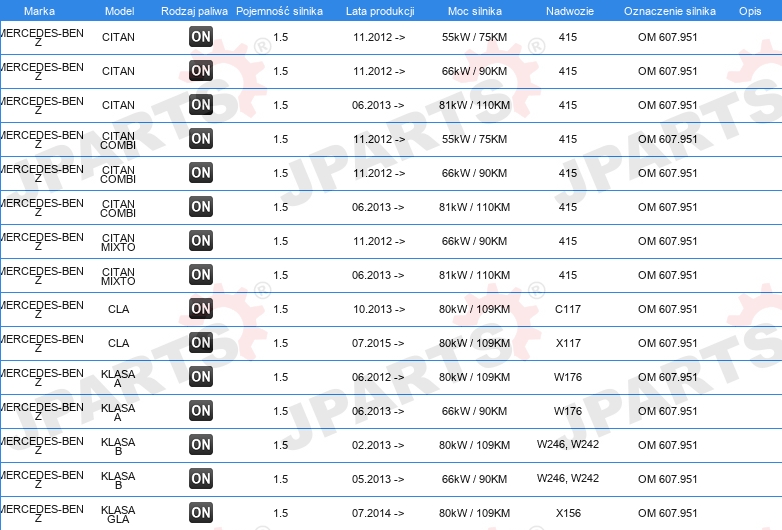The height and width of the screenshot is (530, 782).
Task: Click the ON fuel icon for CITAN 55kW row
Action: pyautogui.click(x=201, y=37)
